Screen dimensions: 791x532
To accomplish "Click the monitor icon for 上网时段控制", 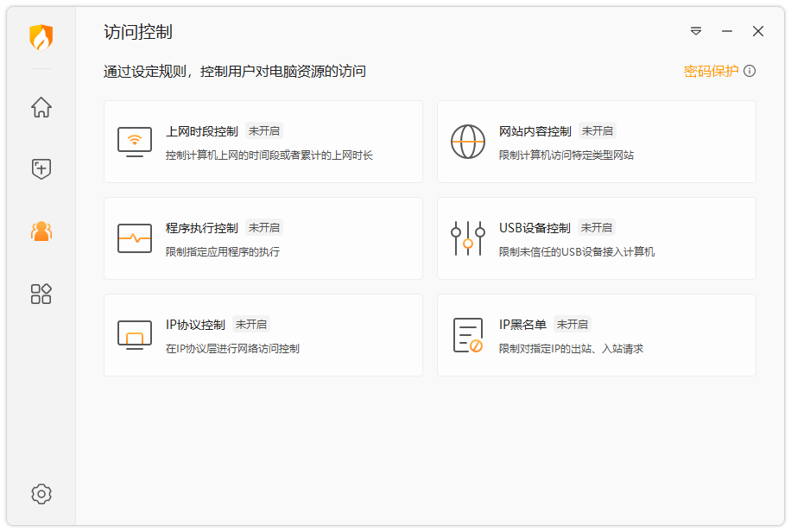I will (x=135, y=141).
